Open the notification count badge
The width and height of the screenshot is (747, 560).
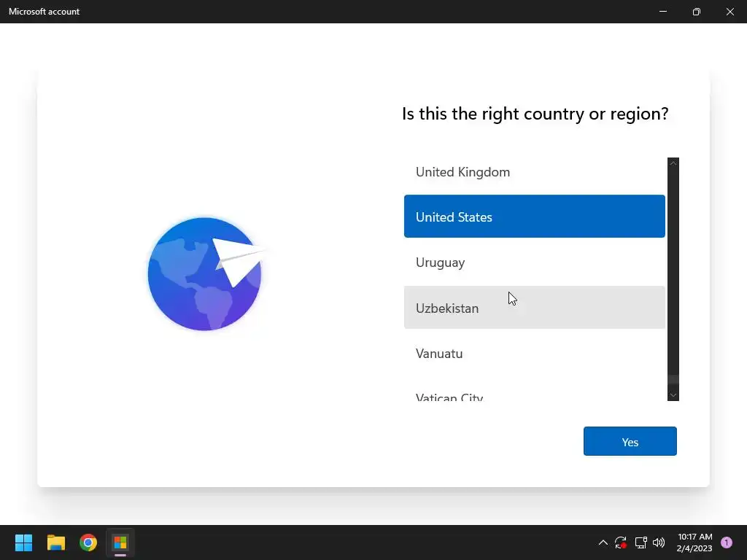coord(727,542)
